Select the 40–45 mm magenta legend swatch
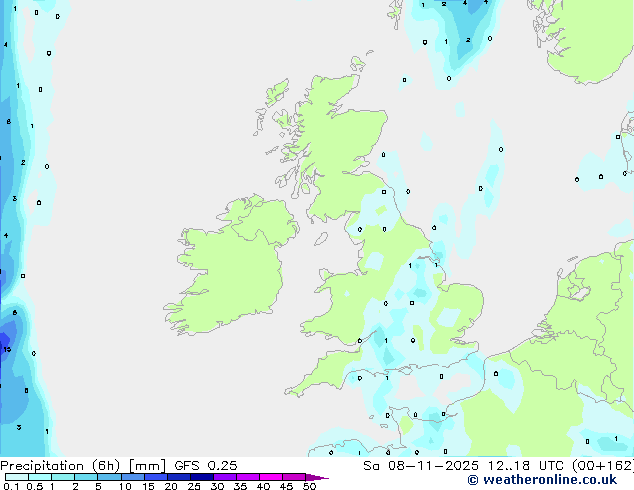This screenshot has height=490, width=634. tap(271, 477)
